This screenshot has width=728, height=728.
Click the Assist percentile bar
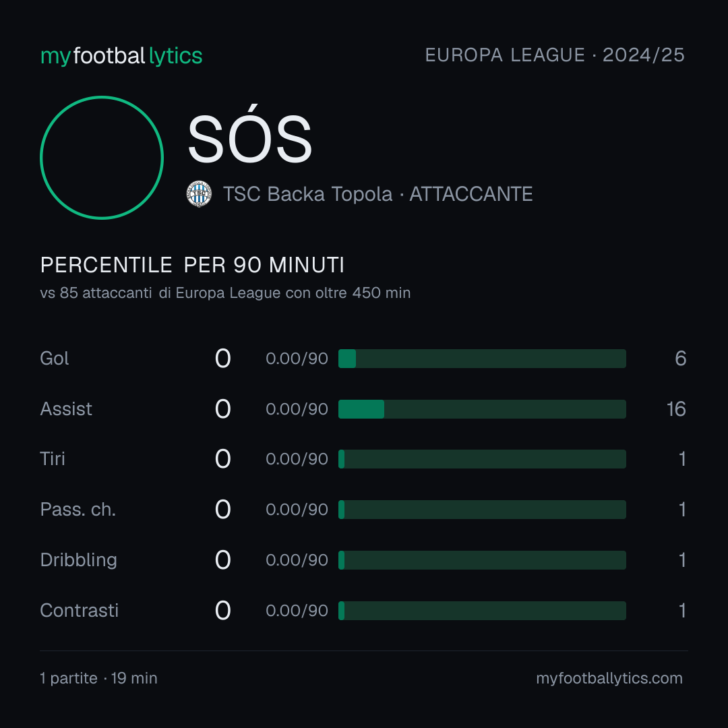point(482,409)
